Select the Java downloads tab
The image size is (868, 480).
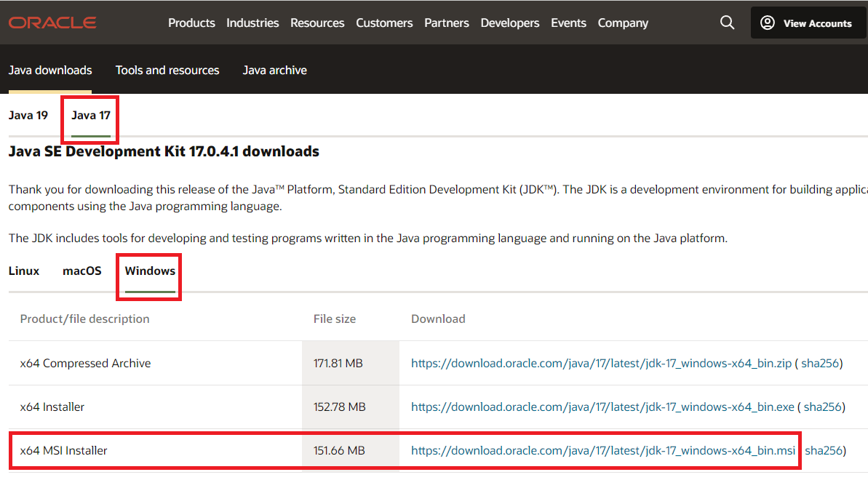tap(50, 71)
